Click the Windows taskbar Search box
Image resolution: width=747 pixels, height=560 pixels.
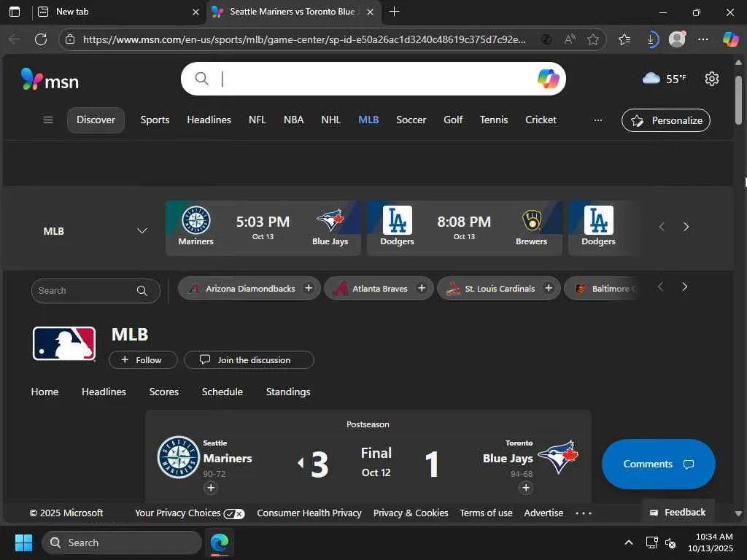122,542
